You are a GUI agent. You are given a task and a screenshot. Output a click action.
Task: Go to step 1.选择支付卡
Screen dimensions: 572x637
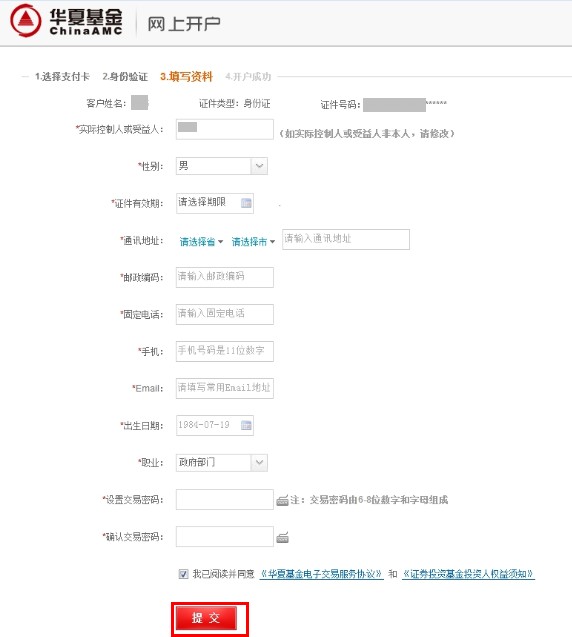coord(62,76)
